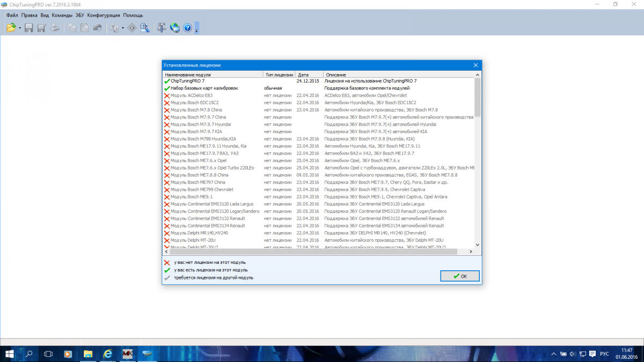The image size is (644, 362).
Task: Click the red X icon beside Bosch ME797 China
Action: click(x=167, y=182)
